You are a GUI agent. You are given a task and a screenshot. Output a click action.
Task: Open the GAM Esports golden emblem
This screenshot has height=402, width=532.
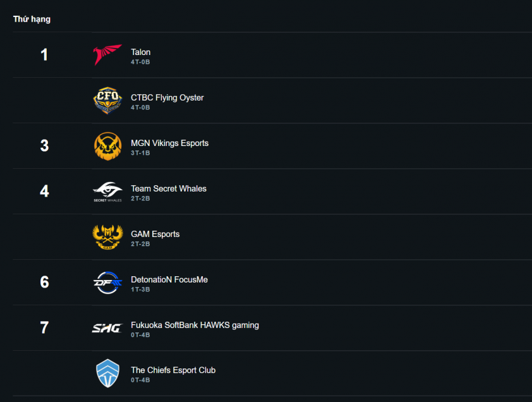tap(107, 237)
